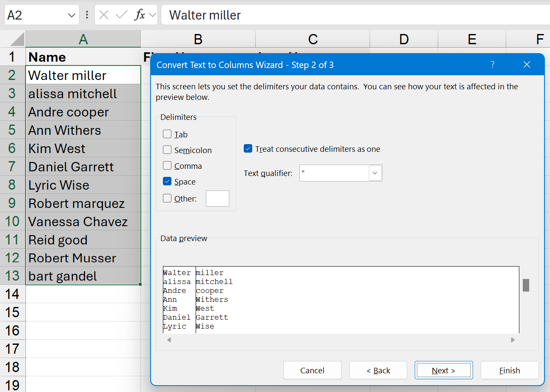Enable the Tab delimiter checkbox
550x392 pixels.
coord(167,134)
